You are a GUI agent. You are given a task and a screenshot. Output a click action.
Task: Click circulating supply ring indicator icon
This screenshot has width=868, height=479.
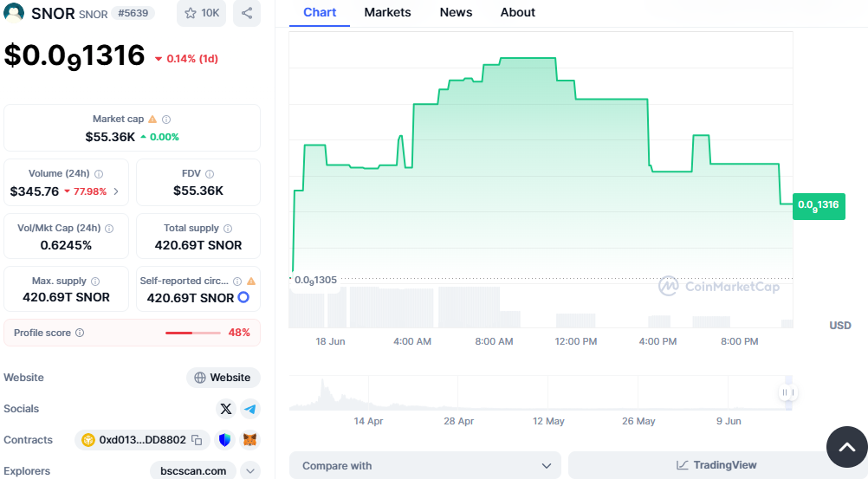point(243,297)
